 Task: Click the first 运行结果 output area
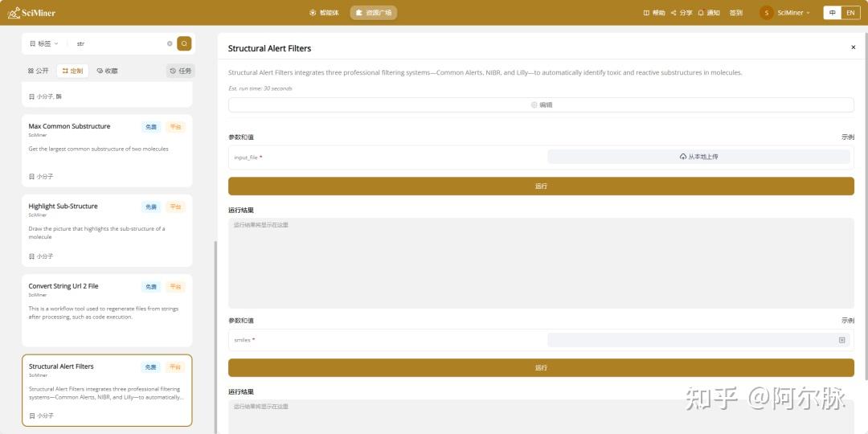tap(541, 263)
